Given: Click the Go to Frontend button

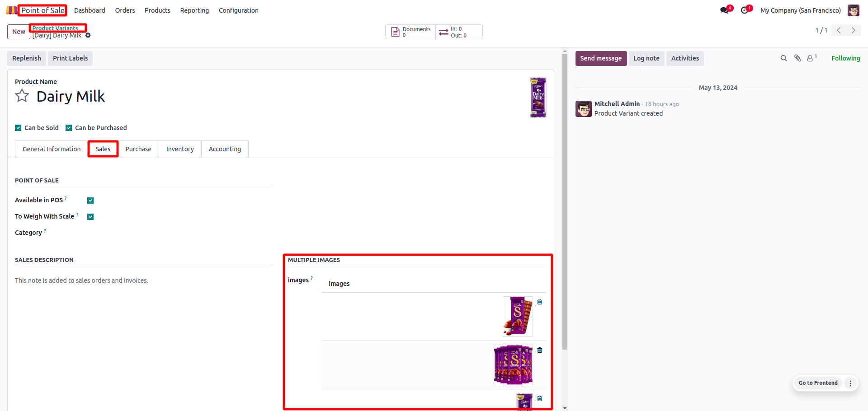Looking at the screenshot, I should click(x=818, y=383).
